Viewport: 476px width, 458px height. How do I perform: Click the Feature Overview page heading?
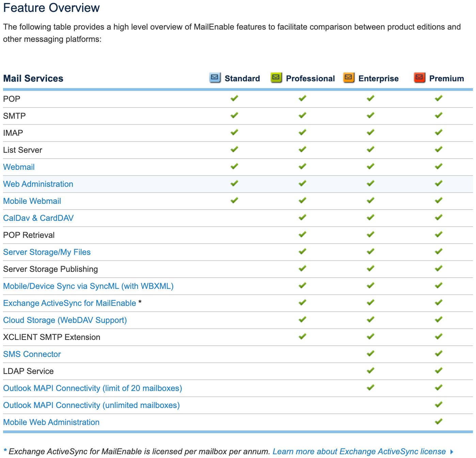[x=51, y=8]
